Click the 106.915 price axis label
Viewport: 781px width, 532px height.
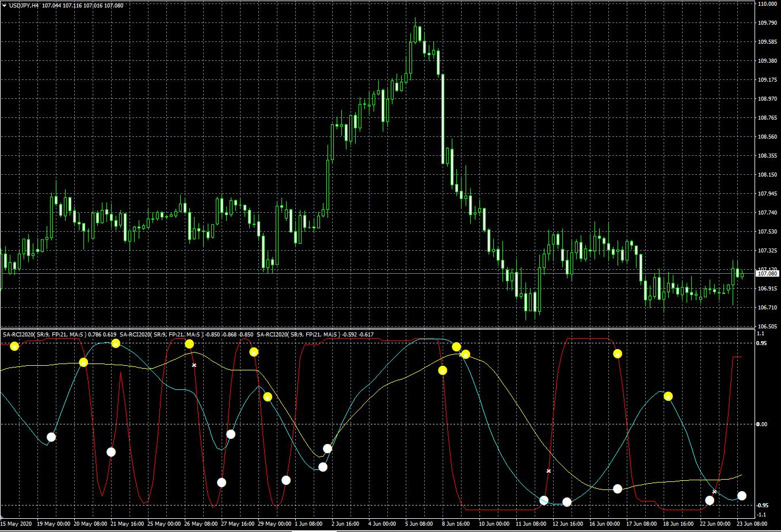[767, 289]
